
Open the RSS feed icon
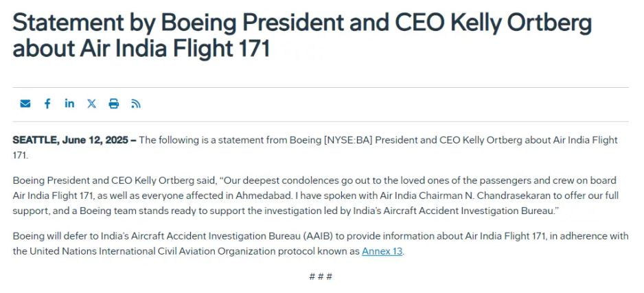point(136,104)
